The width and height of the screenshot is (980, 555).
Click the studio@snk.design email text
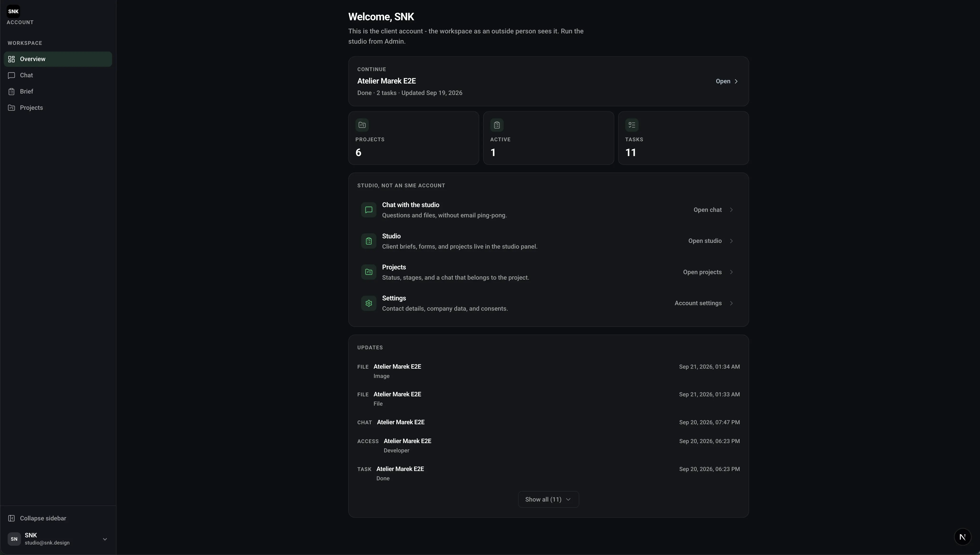[47, 543]
